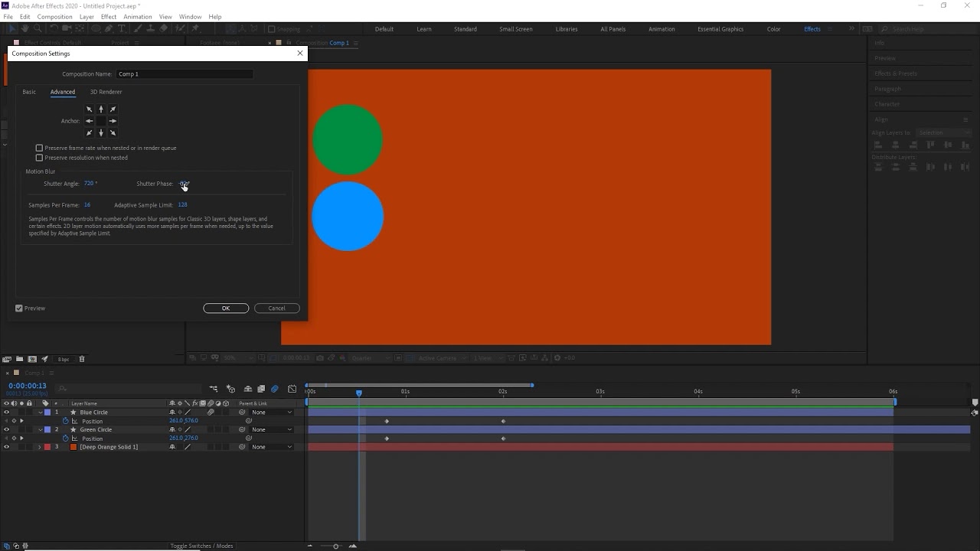Open the Composition menu

pyautogui.click(x=54, y=16)
